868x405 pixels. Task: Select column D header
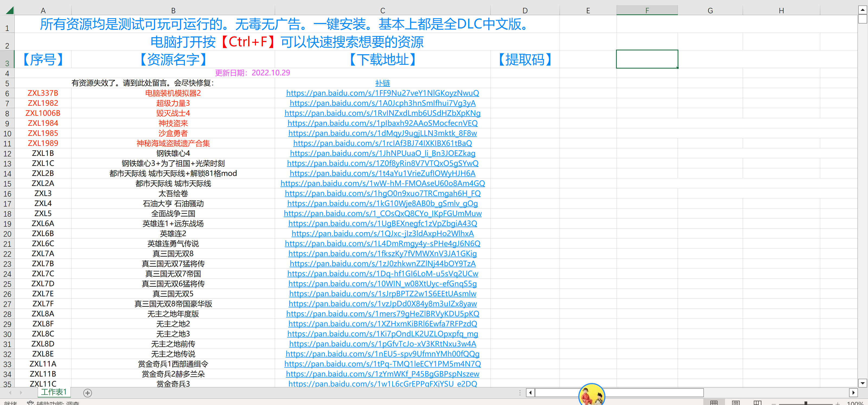point(525,10)
